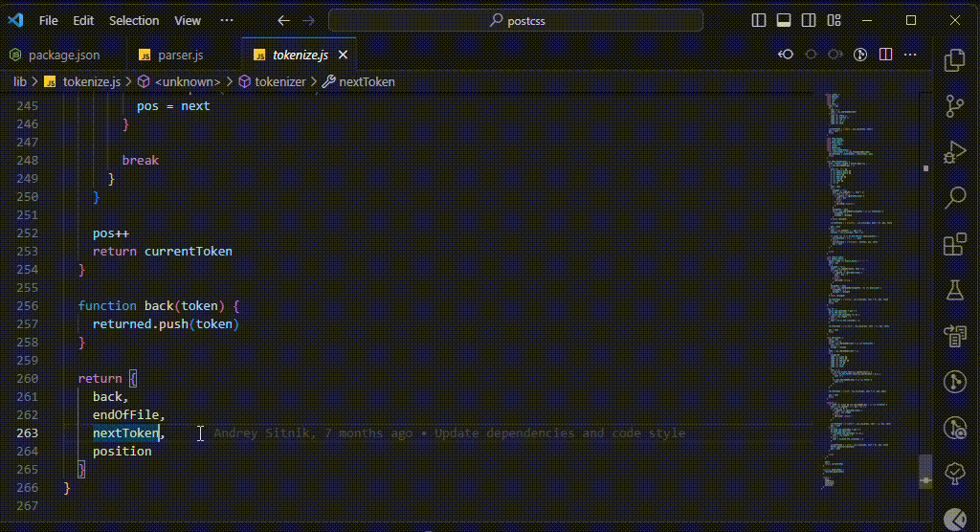Expand the lib breadcrumb

point(20,82)
